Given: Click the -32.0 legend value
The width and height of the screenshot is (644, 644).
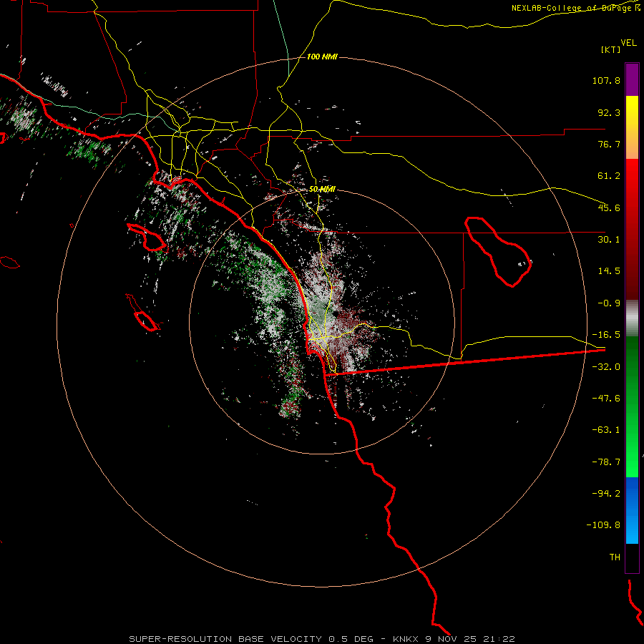Looking at the screenshot, I should tap(606, 367).
